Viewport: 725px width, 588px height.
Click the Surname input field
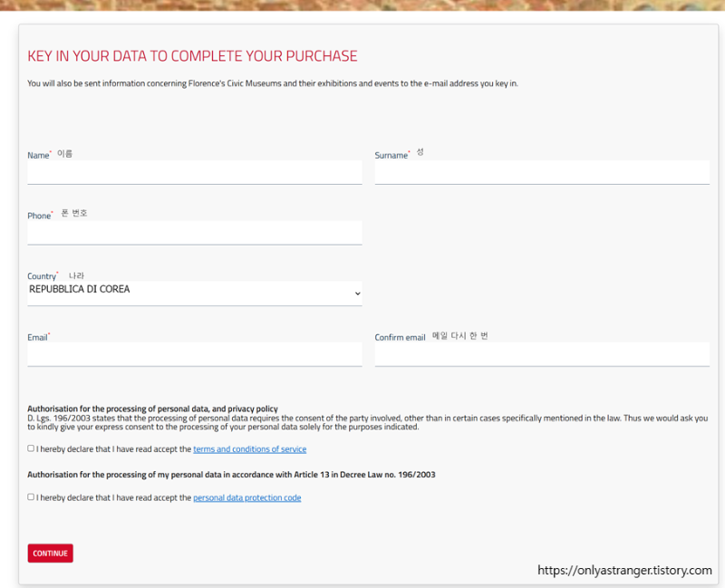tap(542, 172)
